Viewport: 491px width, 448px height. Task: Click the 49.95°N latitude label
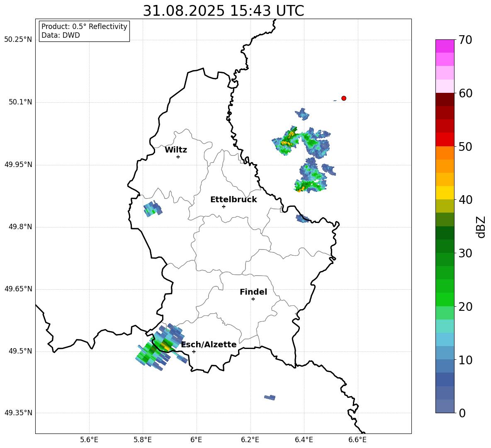[18, 164]
